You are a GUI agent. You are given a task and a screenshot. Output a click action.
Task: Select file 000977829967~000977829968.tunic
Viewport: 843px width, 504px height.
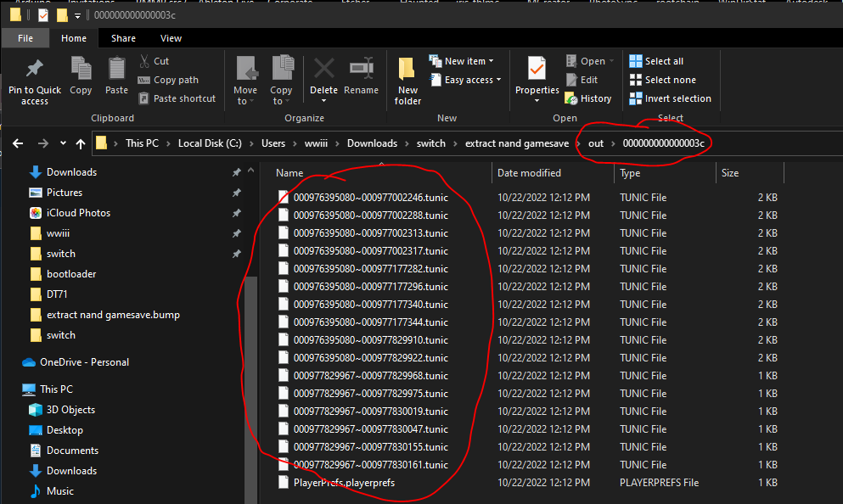coord(370,376)
